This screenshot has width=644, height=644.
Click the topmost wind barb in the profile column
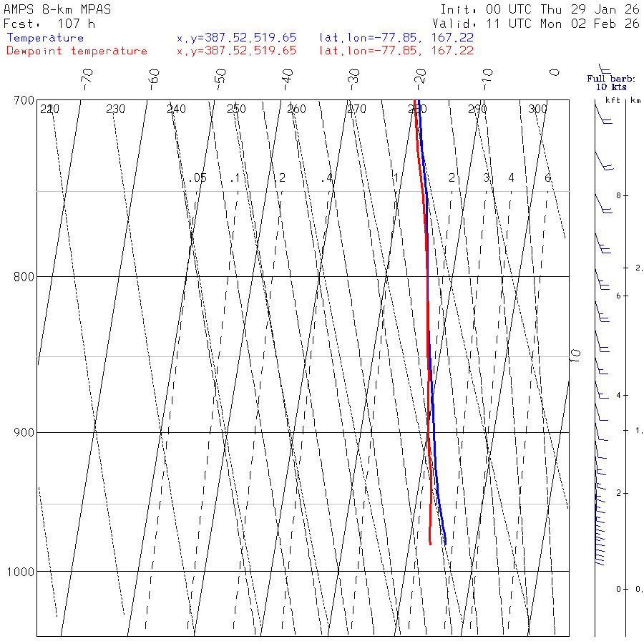[x=603, y=114]
